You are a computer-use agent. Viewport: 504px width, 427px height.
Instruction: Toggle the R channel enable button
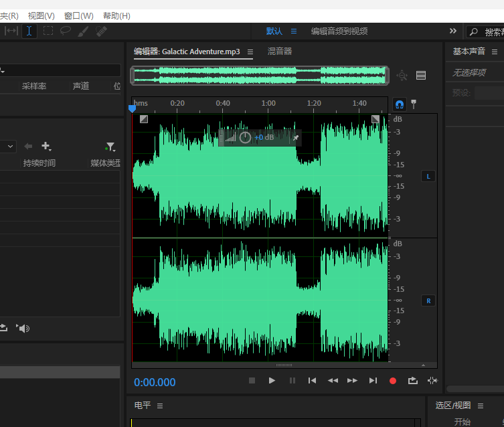click(x=428, y=301)
